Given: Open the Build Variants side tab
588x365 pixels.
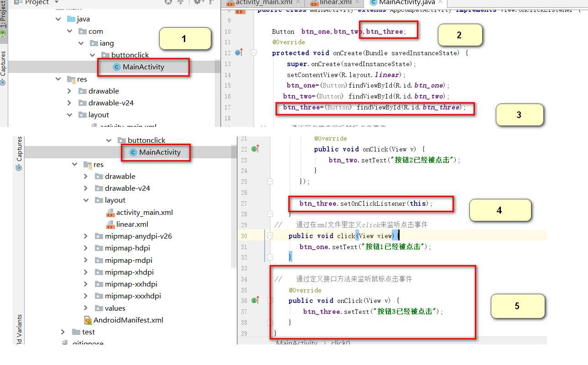Looking at the screenshot, I should click(19, 329).
